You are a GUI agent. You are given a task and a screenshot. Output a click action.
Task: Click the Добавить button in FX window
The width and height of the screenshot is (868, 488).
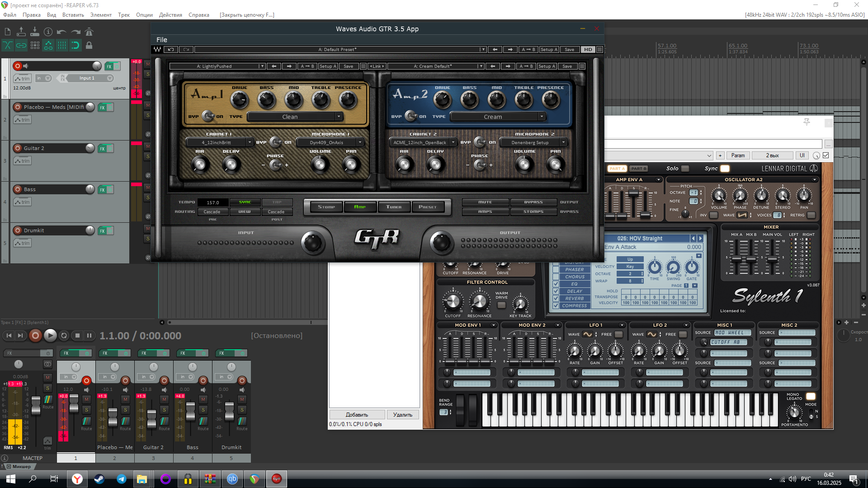pos(357,415)
